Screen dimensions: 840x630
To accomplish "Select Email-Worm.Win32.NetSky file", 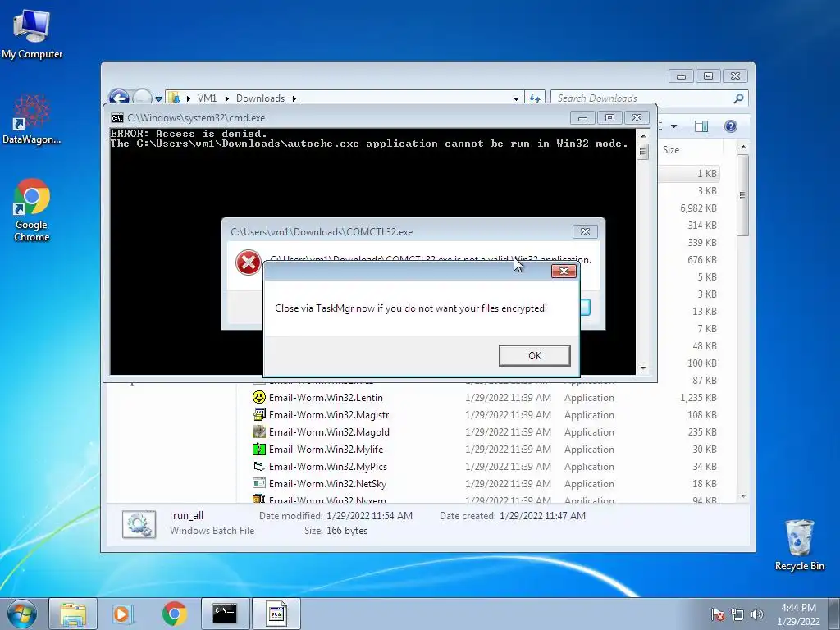I will [x=327, y=483].
